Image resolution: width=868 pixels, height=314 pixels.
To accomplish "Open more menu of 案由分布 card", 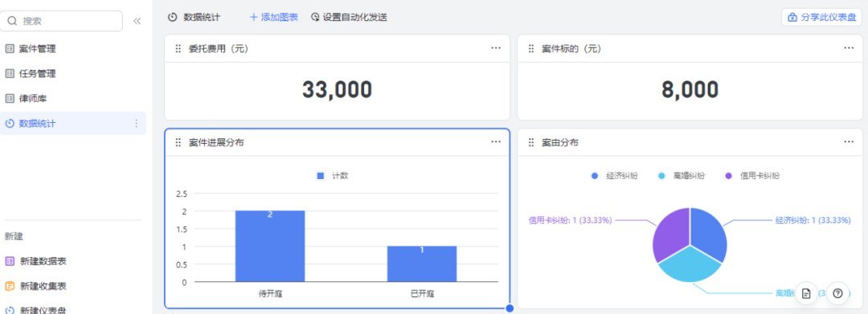I will [x=849, y=142].
